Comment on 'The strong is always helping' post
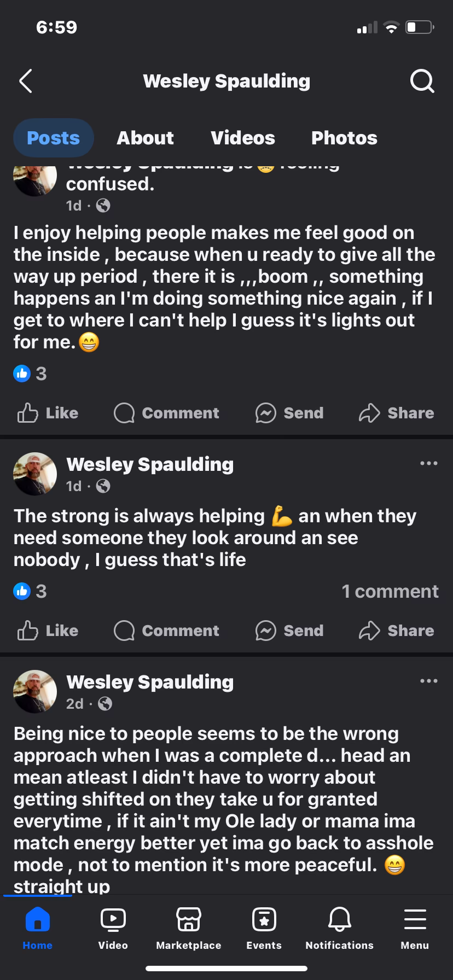This screenshot has width=453, height=980. 166,631
